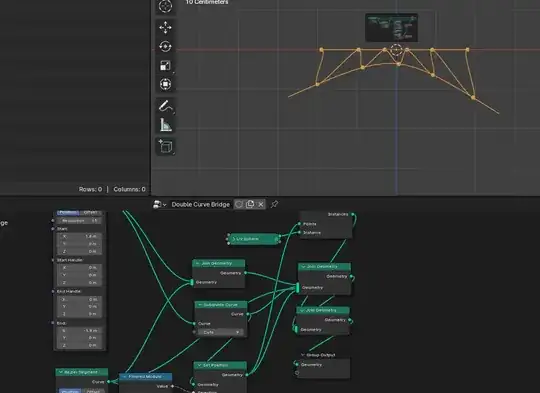540x393 pixels.
Task: Select the Move tool in viewport toolbar
Action: (x=166, y=28)
